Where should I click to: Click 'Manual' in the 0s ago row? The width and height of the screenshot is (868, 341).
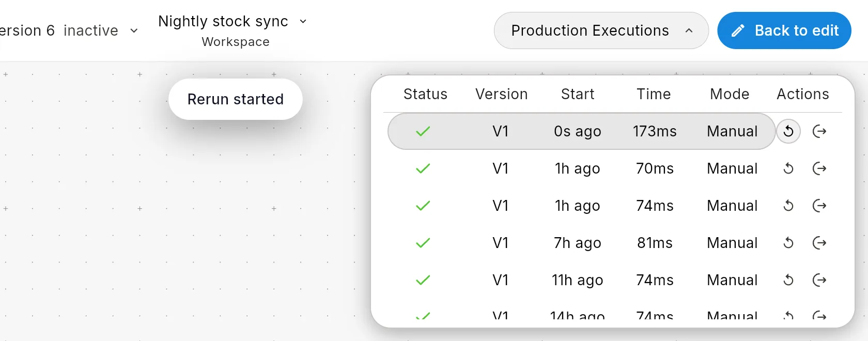(732, 131)
